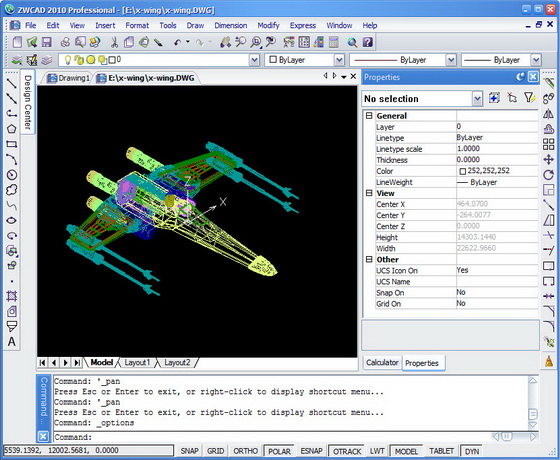The image size is (560, 460).
Task: Select the Polygon draw tool
Action: pyautogui.click(x=11, y=129)
